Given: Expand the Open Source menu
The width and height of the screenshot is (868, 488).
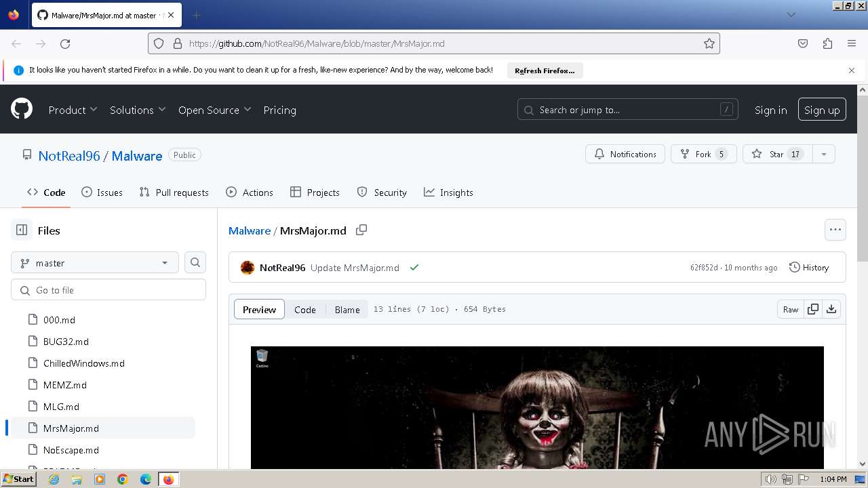Looking at the screenshot, I should (214, 110).
